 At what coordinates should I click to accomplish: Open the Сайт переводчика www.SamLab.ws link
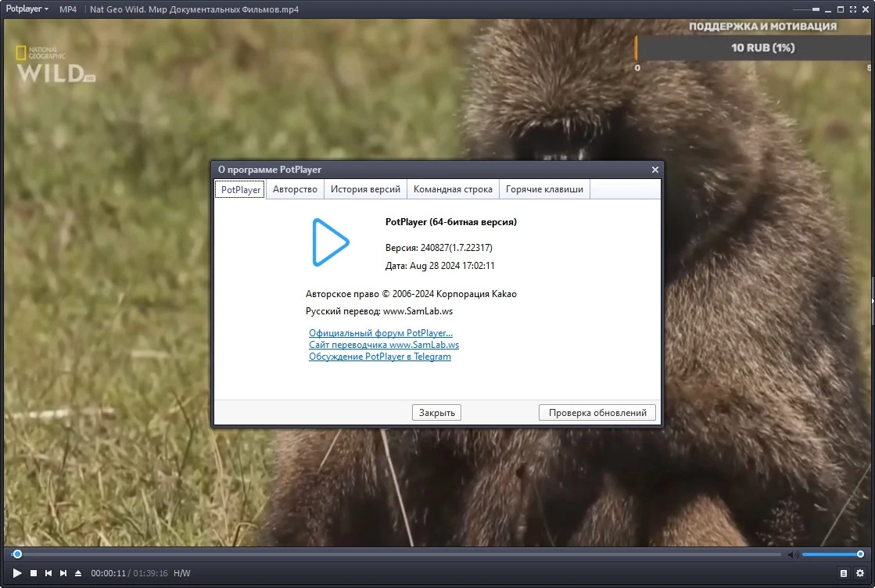tap(384, 345)
